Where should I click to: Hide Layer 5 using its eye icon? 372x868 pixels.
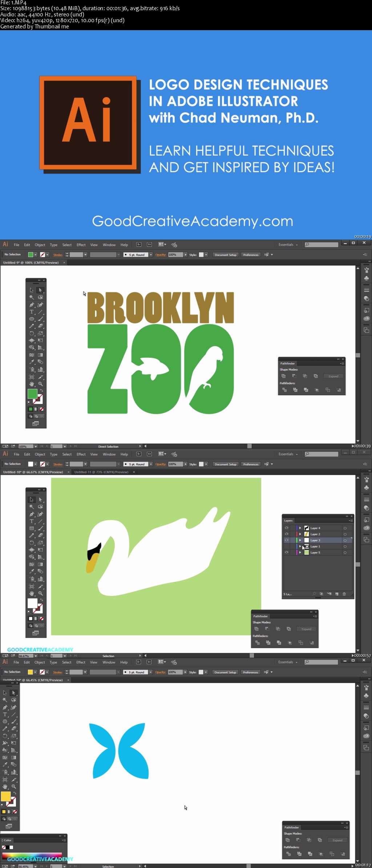click(287, 553)
